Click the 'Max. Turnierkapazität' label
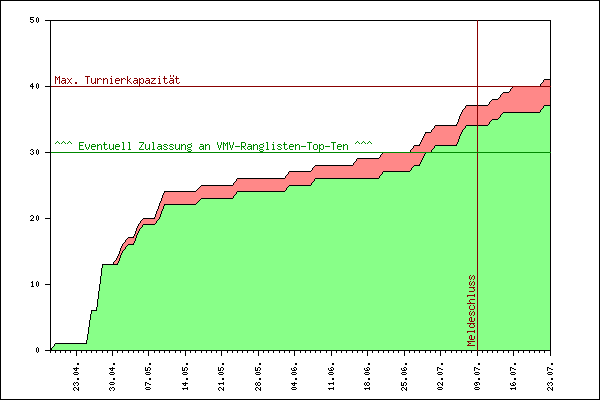The image size is (600, 400). pyautogui.click(x=117, y=80)
